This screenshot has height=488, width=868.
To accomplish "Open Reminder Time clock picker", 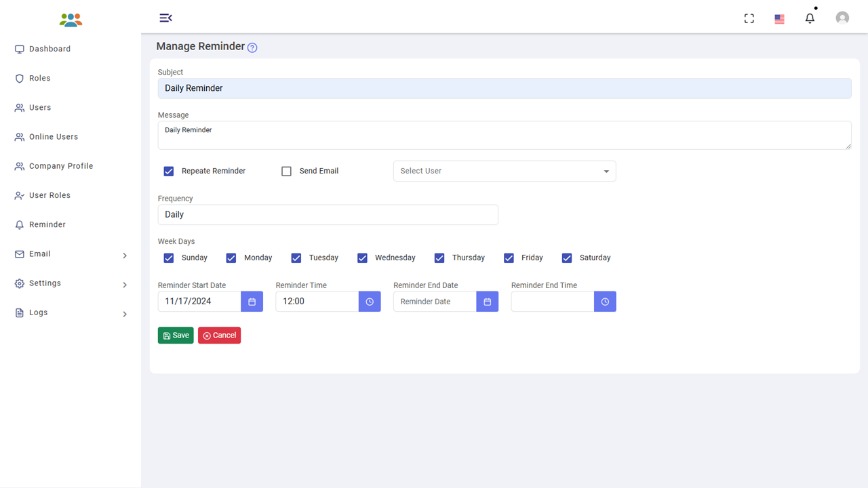I will [370, 302].
